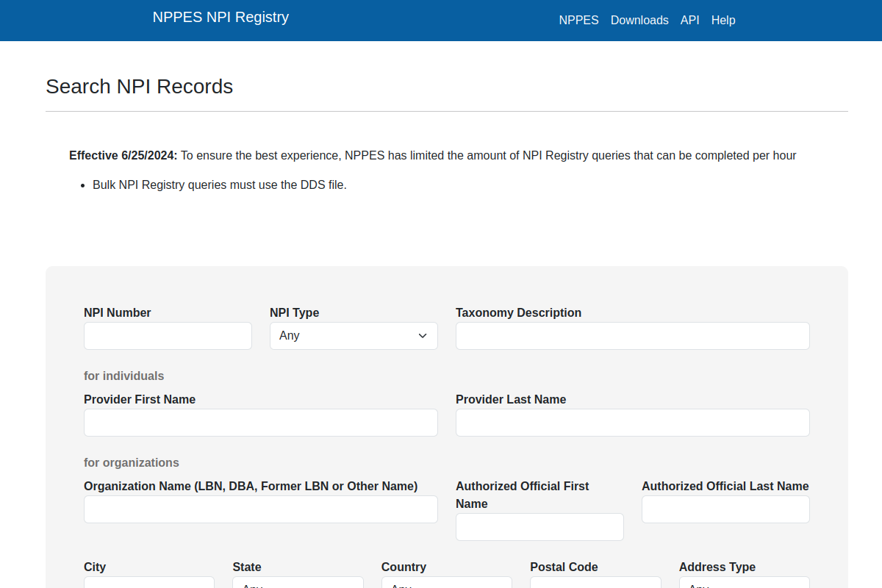Focus the NPI Number field
The image size is (882, 588).
tap(168, 336)
